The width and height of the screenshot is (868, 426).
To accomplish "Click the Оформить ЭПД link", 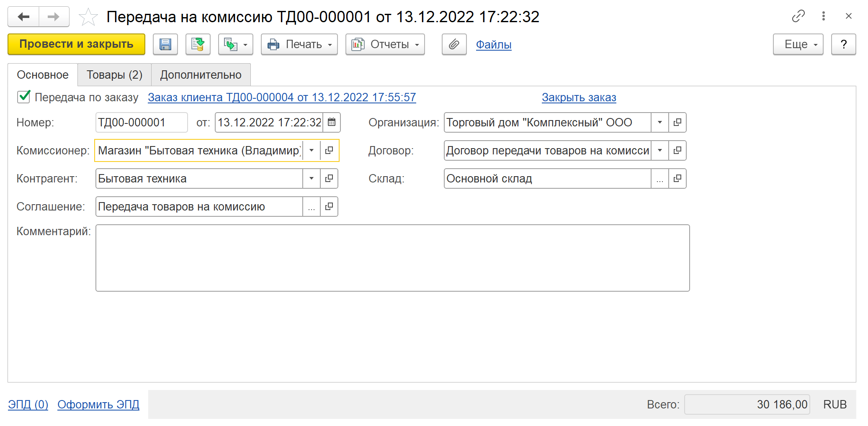I will click(98, 405).
